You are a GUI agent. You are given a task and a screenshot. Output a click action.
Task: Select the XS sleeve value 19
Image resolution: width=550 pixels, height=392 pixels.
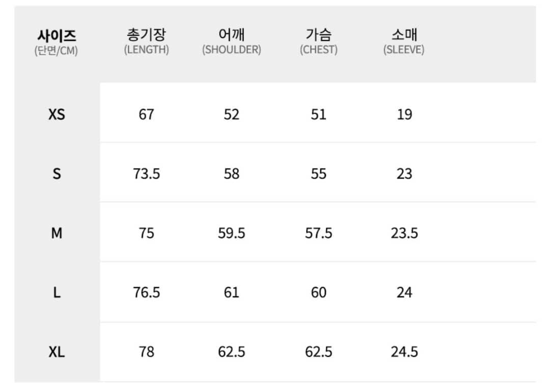(404, 114)
